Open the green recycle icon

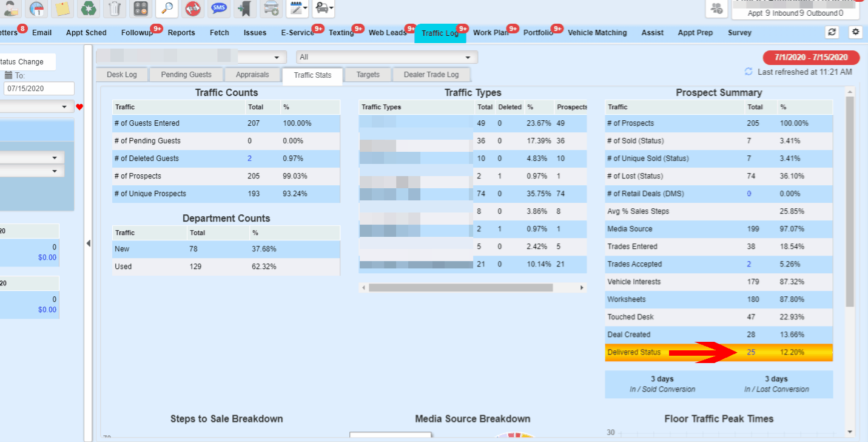coord(88,8)
